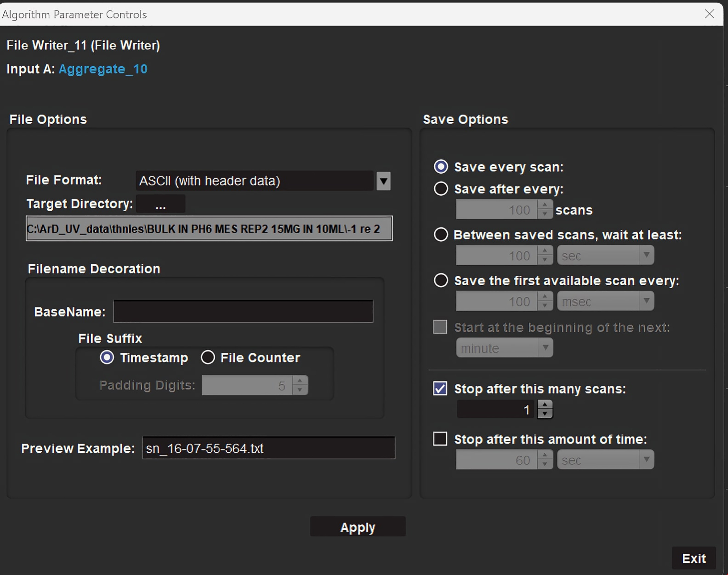
Task: Select the File Counter suffix option
Action: pyautogui.click(x=208, y=357)
